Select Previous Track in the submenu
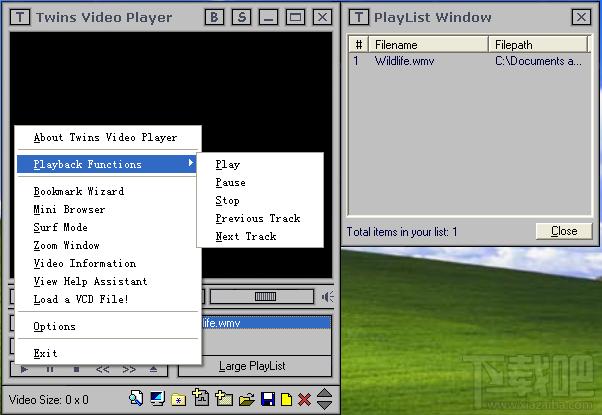This screenshot has width=602, height=415. point(258,219)
